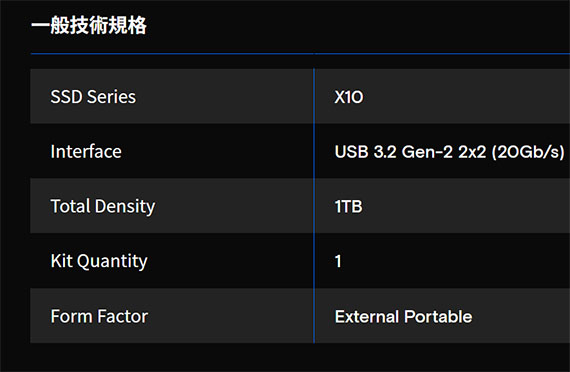Click the X10 series value
570x372 pixels.
tap(349, 97)
